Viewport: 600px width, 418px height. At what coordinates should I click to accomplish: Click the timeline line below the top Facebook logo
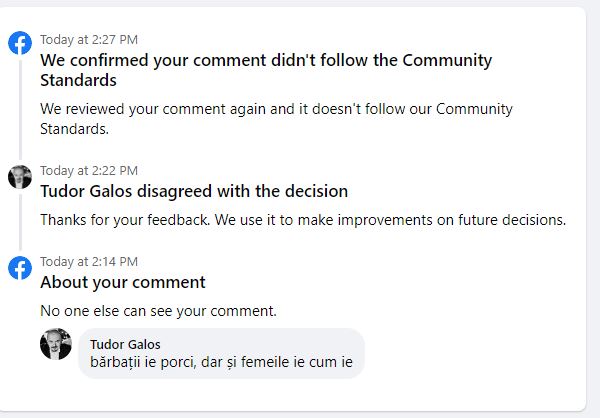coord(20,110)
